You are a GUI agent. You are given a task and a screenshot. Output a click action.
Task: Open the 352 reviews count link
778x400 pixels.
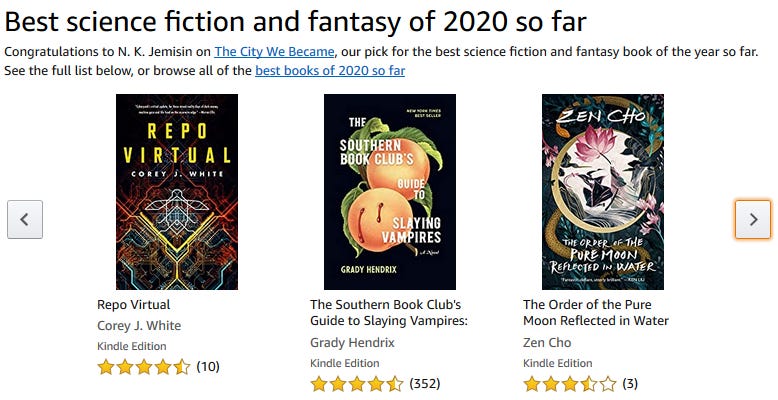[425, 383]
